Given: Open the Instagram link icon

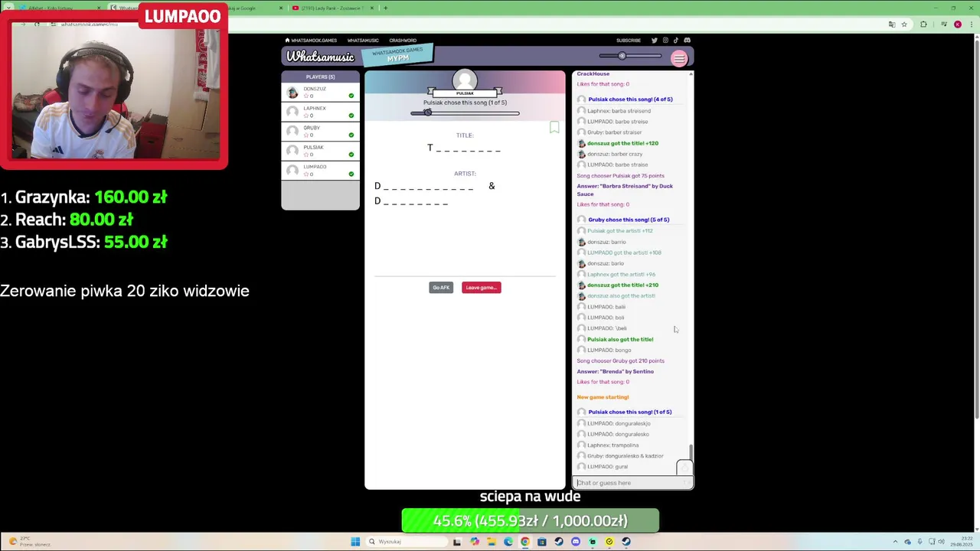Looking at the screenshot, I should pyautogui.click(x=665, y=41).
